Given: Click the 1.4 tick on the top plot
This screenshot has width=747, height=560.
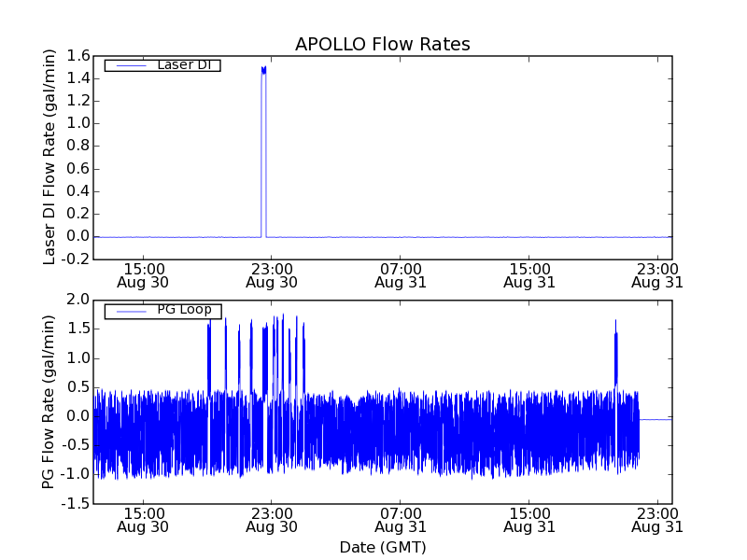Looking at the screenshot, I should click(x=78, y=78).
